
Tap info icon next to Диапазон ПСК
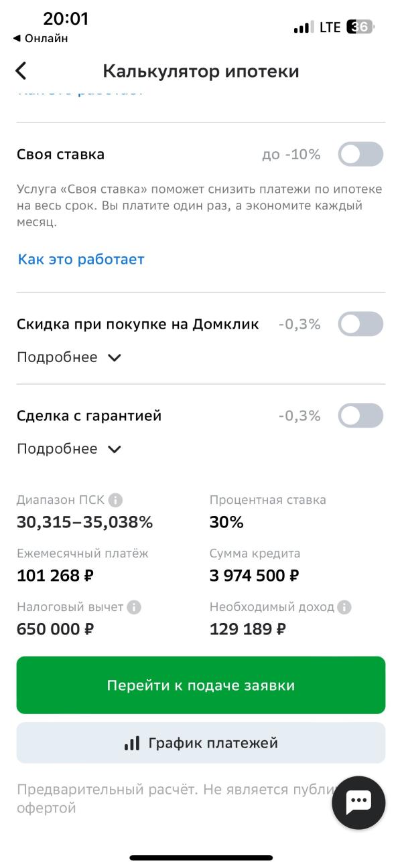point(116,500)
